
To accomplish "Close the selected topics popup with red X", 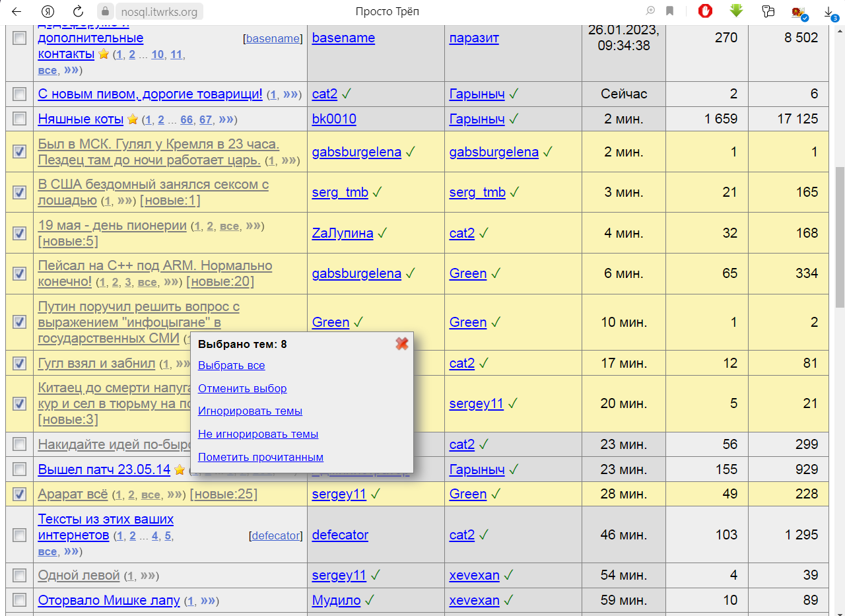I will 401,343.
